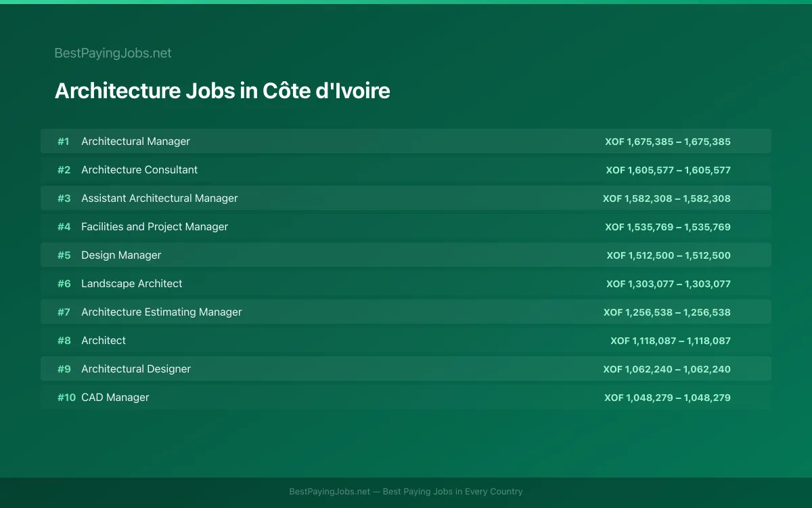Click the #4 rank label
Image resolution: width=812 pixels, height=508 pixels.
[64, 227]
